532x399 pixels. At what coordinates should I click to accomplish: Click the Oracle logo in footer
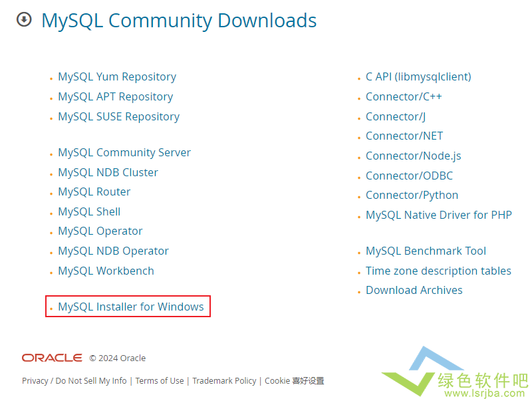point(52,358)
